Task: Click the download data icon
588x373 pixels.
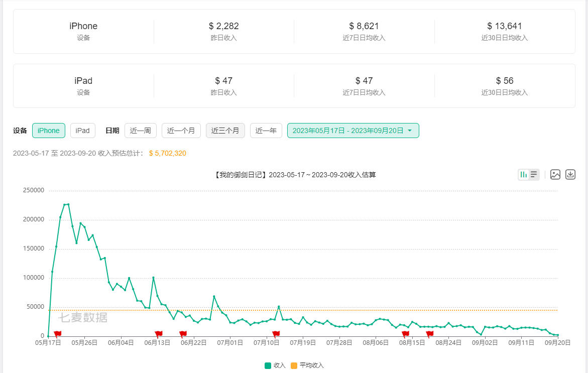Action: tap(570, 175)
